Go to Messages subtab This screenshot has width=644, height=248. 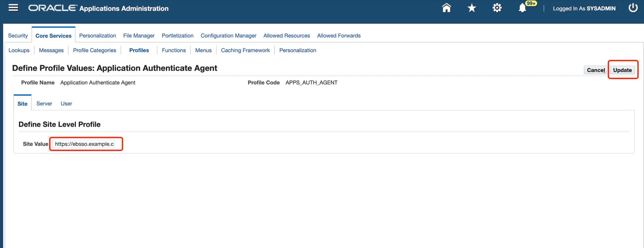(51, 50)
